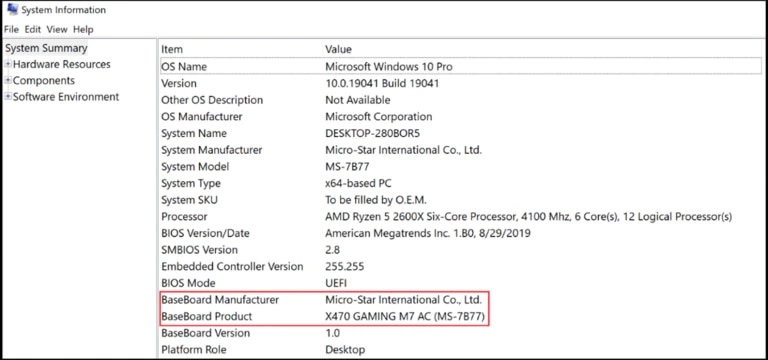Expand the Components tree node
The height and width of the screenshot is (360, 768).
8,80
